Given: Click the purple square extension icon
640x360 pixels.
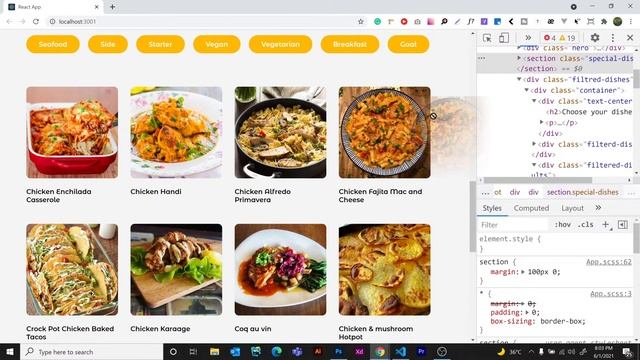Looking at the screenshot, I should click(x=484, y=22).
